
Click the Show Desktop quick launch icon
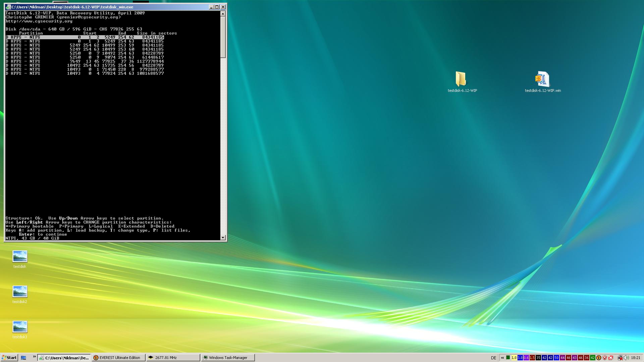(x=23, y=358)
